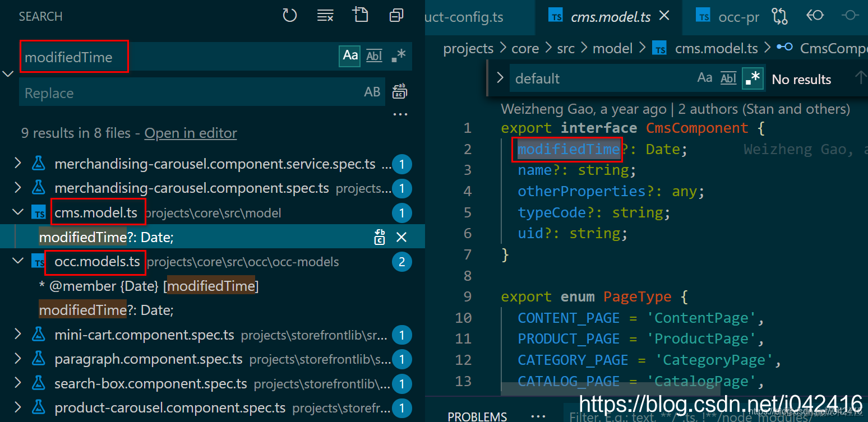Toggle Use Regular Expression in the search panel
The image size is (868, 422).
(399, 55)
